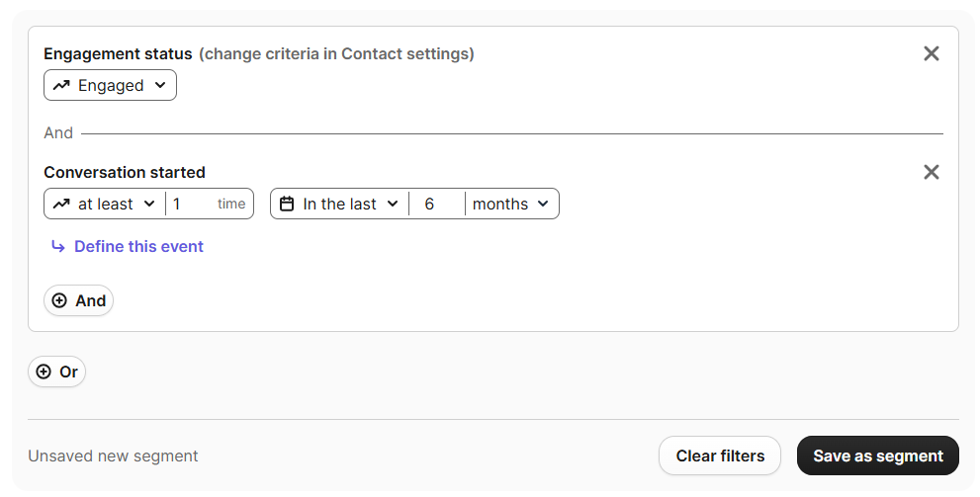
Task: Open the Engaged status dropdown
Action: (110, 86)
